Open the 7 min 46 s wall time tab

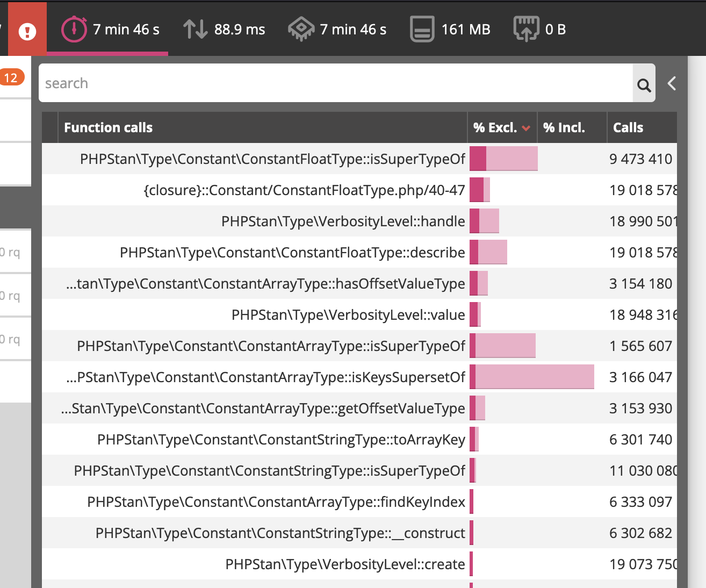107,29
